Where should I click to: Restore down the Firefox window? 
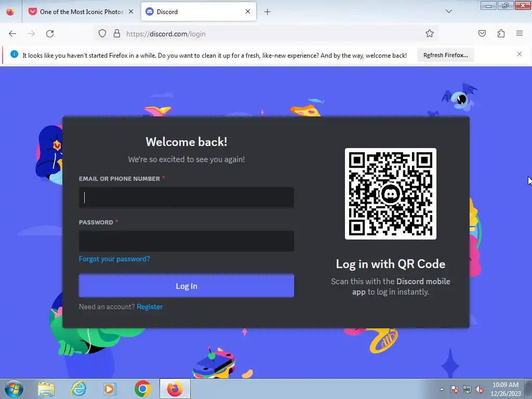pyautogui.click(x=506, y=6)
